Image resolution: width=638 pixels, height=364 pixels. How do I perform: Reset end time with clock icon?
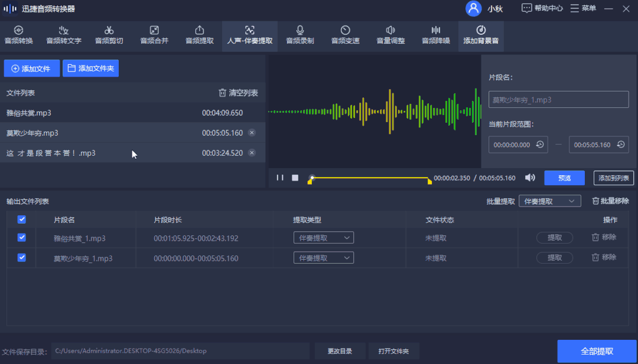coord(620,145)
